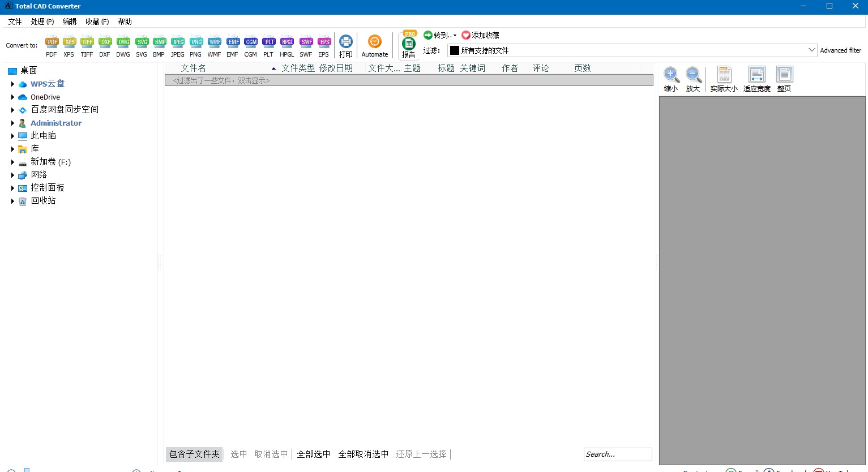Convert to BMP format
The width and height of the screenshot is (868, 472).
point(159,46)
